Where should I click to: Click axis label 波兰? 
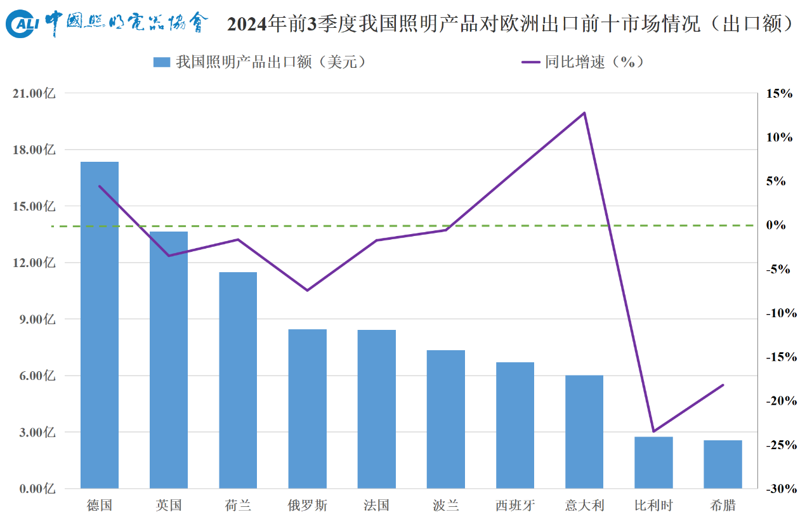coord(445,506)
